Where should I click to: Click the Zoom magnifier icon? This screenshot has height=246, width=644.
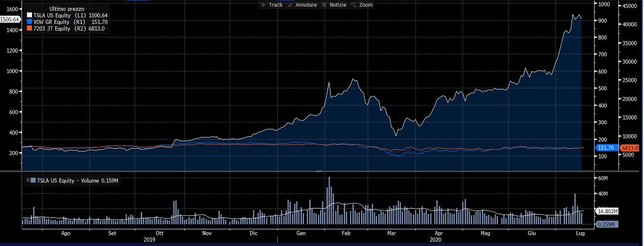pyautogui.click(x=354, y=5)
